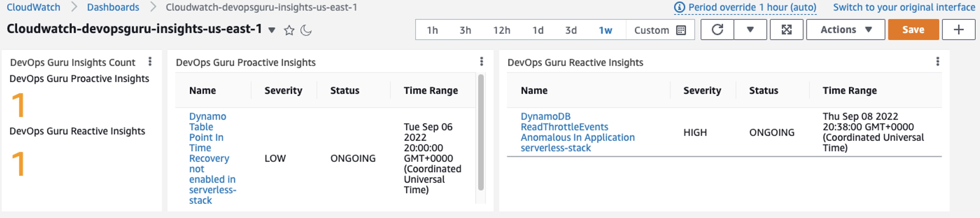Click Reactive Insights Status column header

(x=764, y=91)
